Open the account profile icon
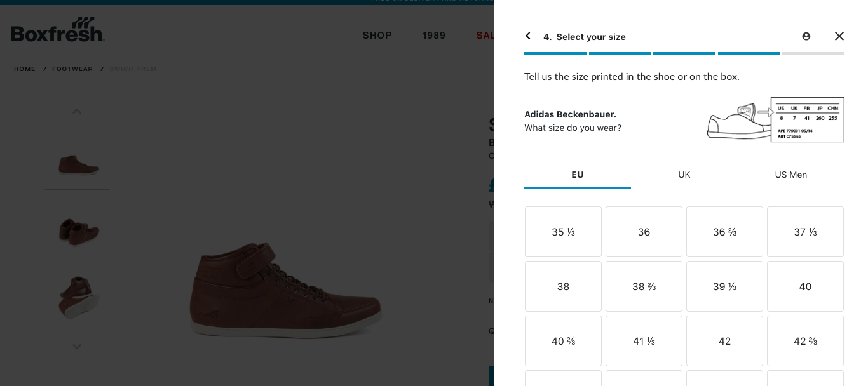This screenshot has width=868, height=386. coord(806,36)
